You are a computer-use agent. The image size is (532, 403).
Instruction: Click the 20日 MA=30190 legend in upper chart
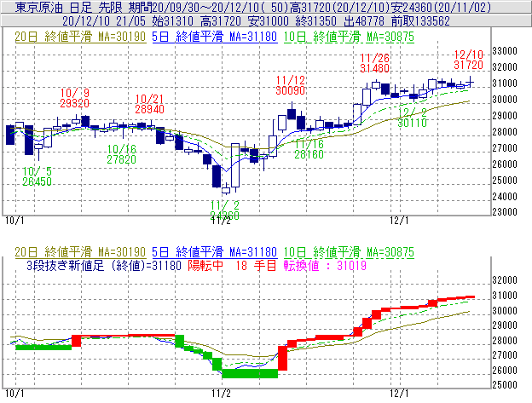(80, 37)
